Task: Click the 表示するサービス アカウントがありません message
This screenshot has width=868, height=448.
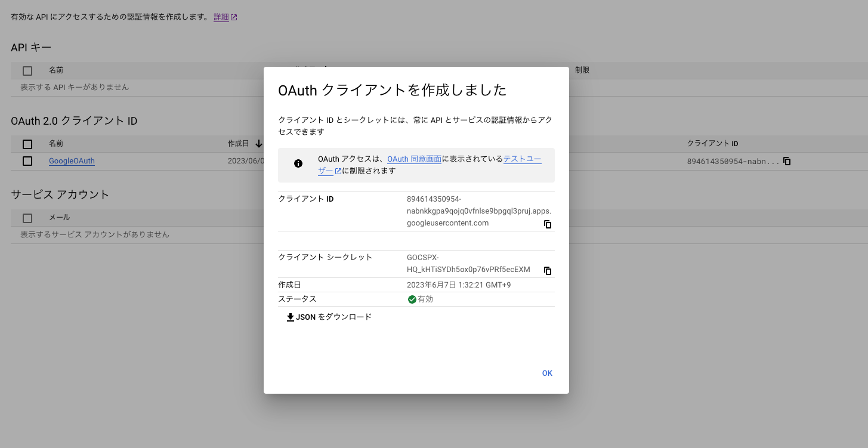Action: point(95,234)
